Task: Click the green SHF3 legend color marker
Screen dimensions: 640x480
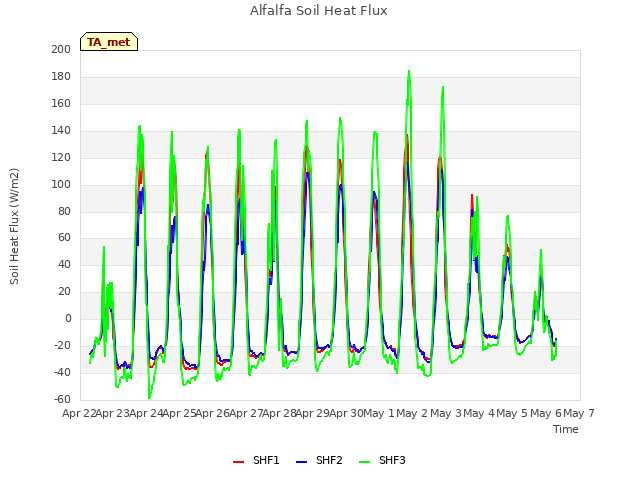Action: pyautogui.click(x=364, y=462)
